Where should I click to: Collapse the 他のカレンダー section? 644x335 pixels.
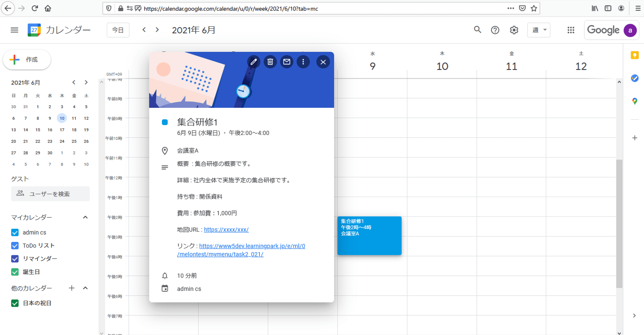[x=85, y=288]
